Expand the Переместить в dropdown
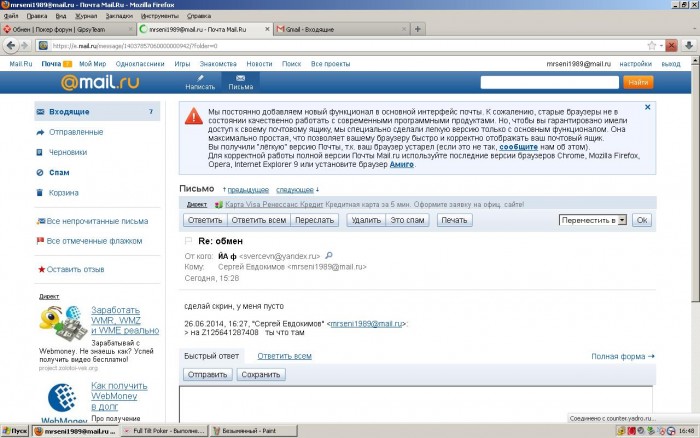 [593, 220]
